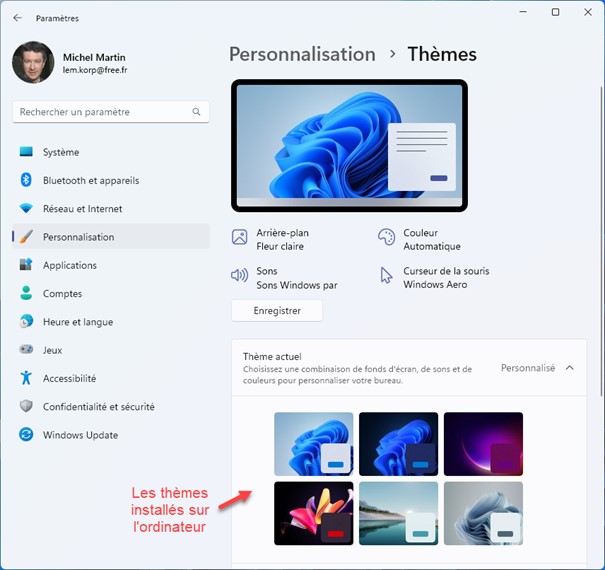
Task: Go to Applications in the sidebar
Action: (69, 265)
